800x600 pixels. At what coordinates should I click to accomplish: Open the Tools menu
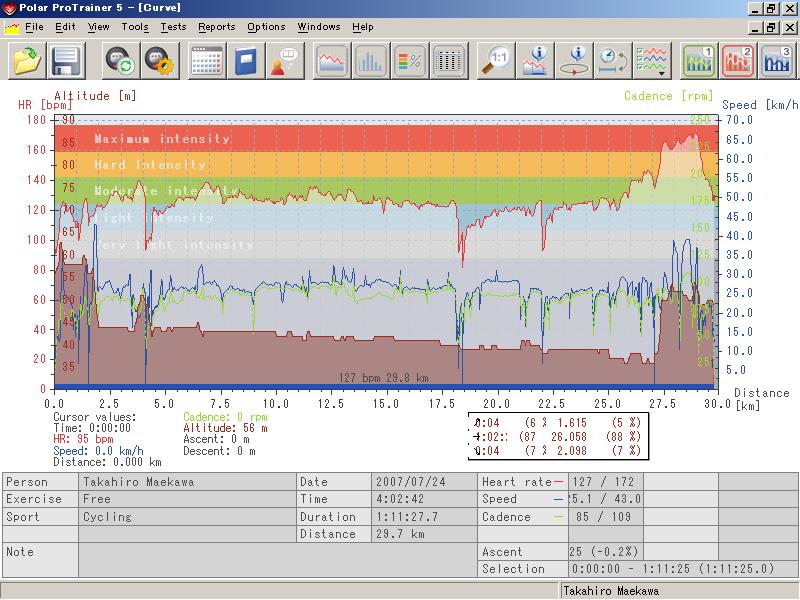(135, 27)
